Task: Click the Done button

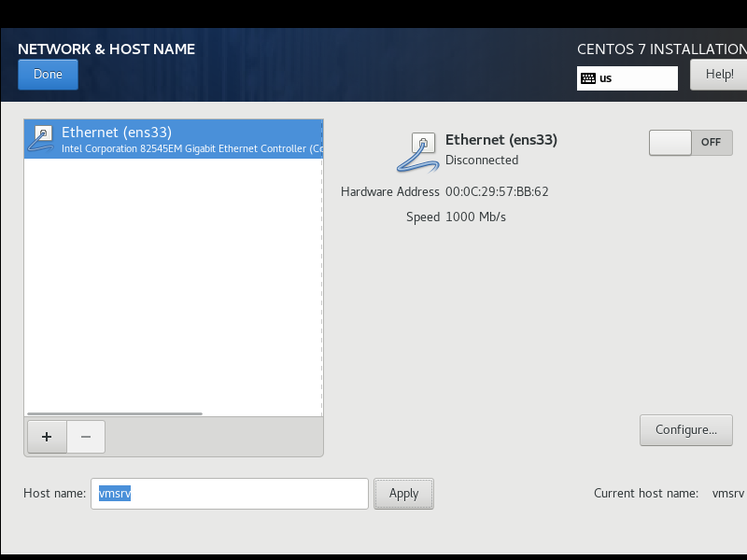Action: point(48,75)
